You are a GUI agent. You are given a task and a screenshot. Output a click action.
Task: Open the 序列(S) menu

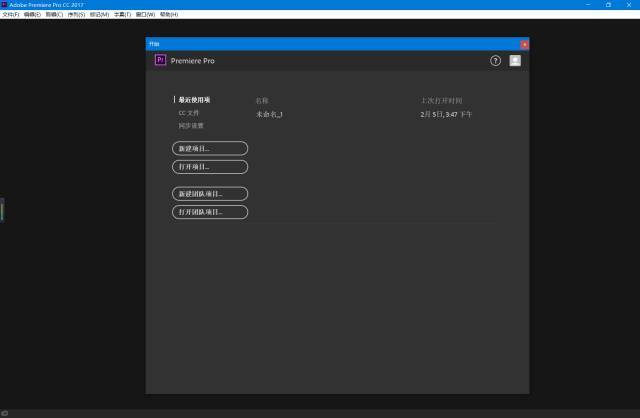pos(76,14)
